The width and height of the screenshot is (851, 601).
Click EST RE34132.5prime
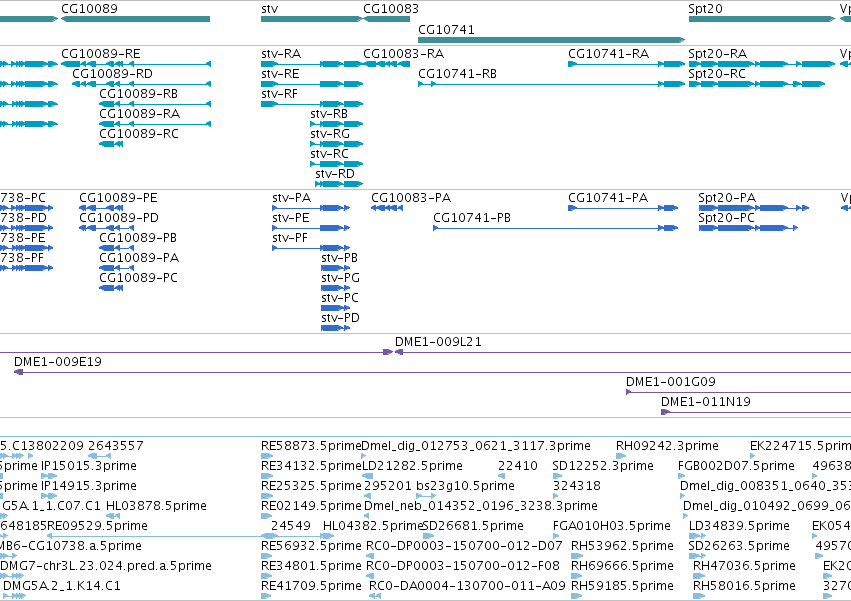click(267, 476)
